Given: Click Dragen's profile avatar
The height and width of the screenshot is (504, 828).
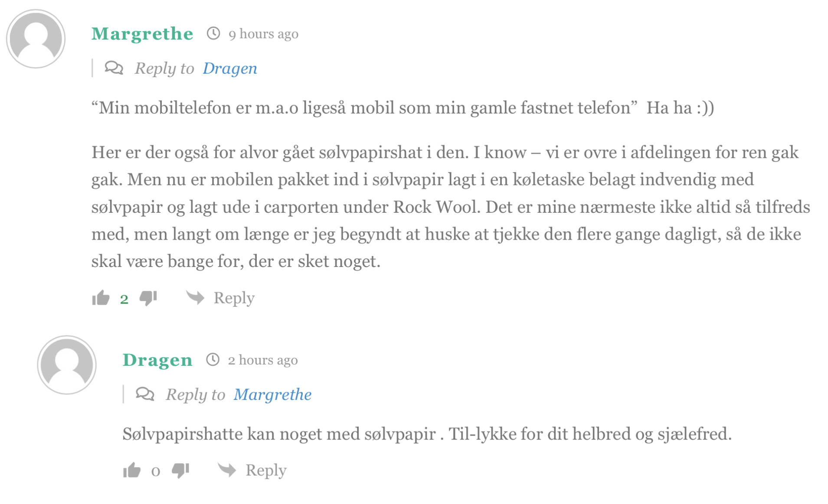Looking at the screenshot, I should coord(67,365).
